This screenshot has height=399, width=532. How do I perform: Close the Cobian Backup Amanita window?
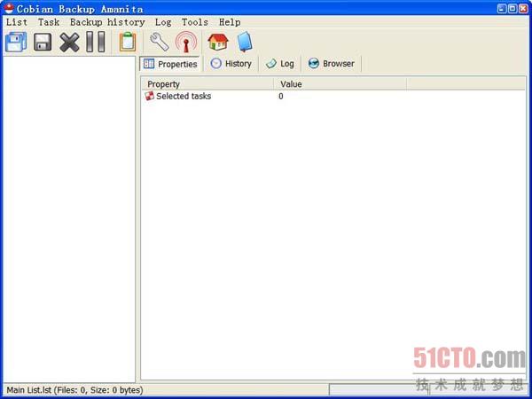pos(523,9)
